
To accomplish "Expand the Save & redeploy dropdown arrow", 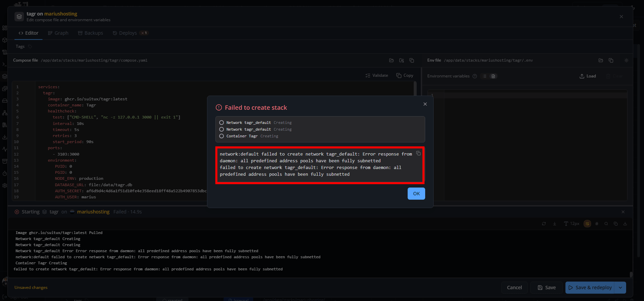I will pos(620,288).
